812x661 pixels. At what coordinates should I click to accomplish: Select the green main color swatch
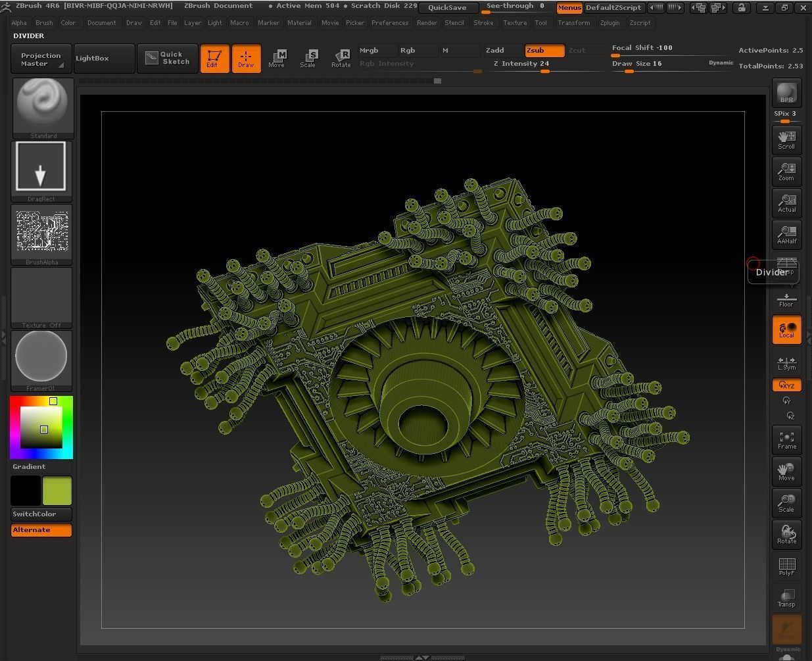pyautogui.click(x=57, y=491)
